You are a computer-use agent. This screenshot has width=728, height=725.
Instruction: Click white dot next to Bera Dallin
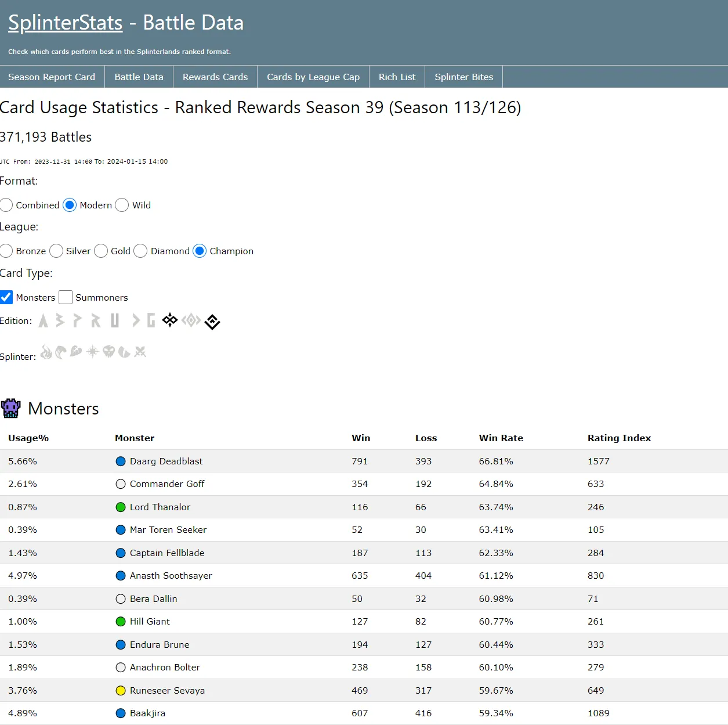coord(121,599)
